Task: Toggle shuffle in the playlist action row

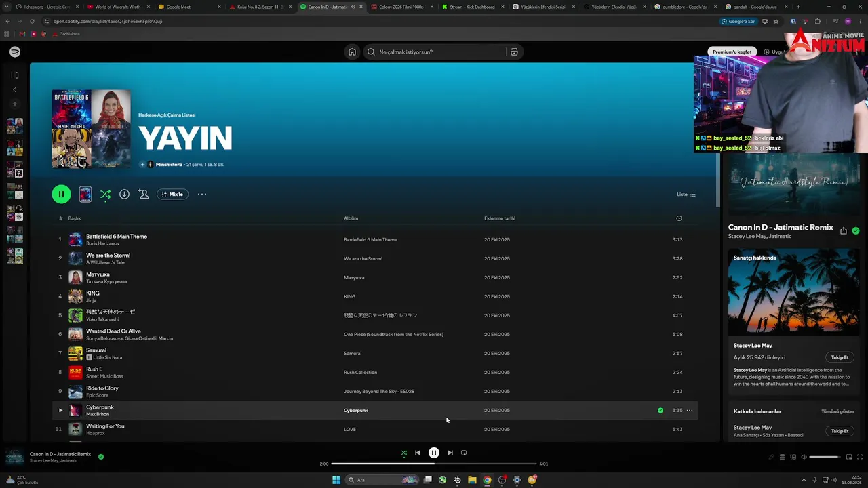Action: [105, 195]
